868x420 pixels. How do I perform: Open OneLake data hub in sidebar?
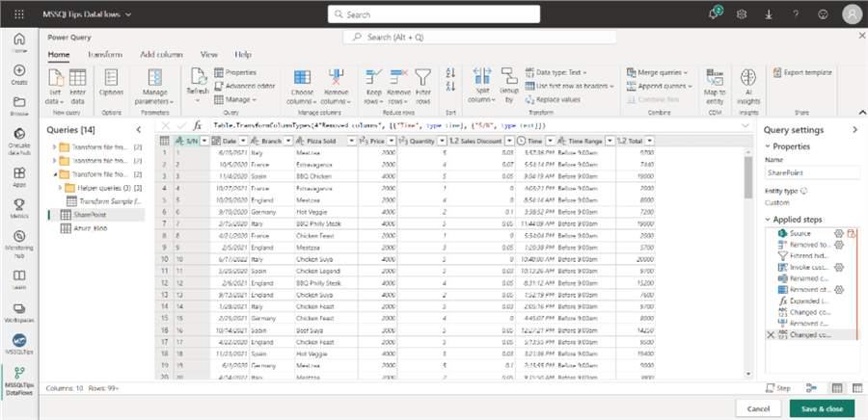(x=19, y=142)
